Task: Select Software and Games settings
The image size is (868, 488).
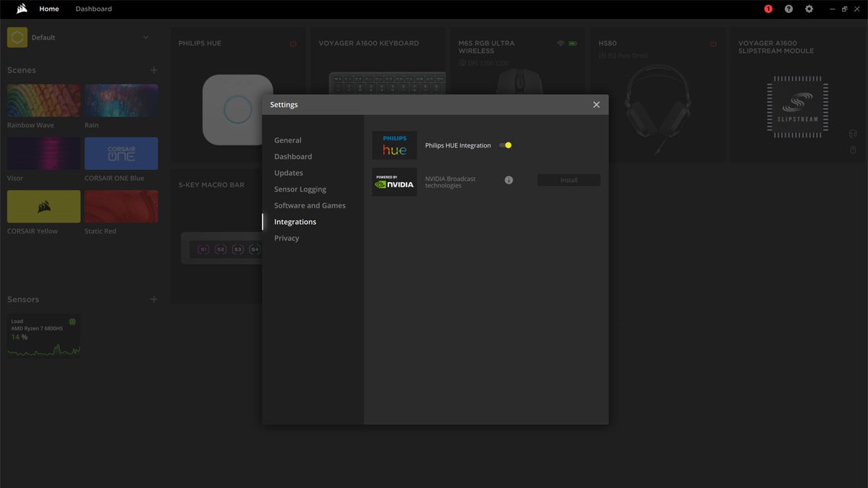Action: pos(310,205)
